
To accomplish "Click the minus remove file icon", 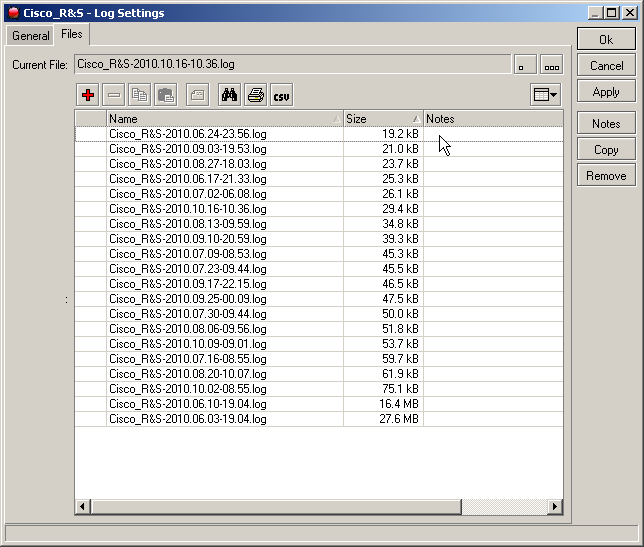I will point(114,95).
